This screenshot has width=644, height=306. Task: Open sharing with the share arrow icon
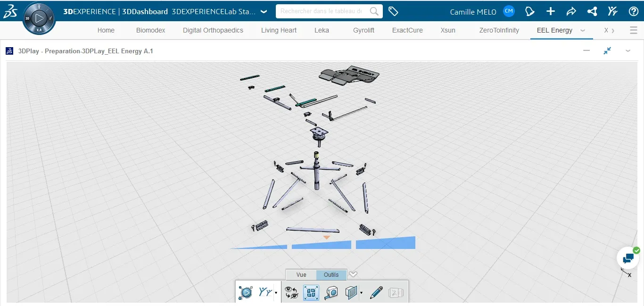571,11
